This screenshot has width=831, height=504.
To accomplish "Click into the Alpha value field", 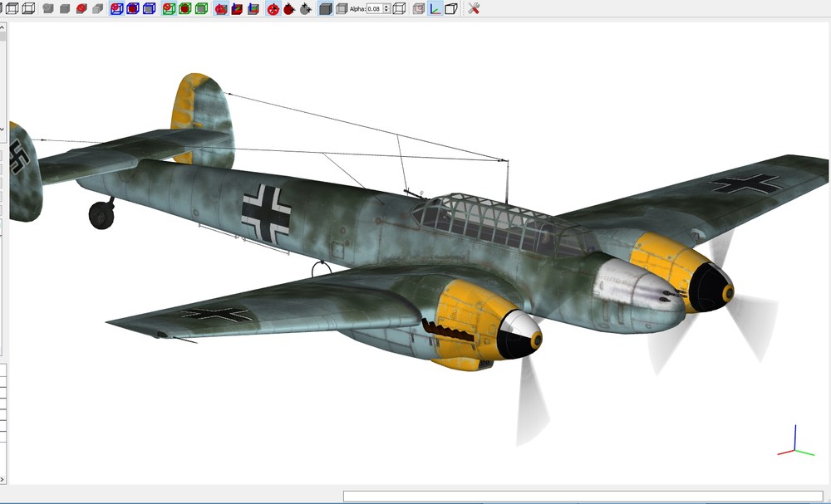I will point(374,8).
